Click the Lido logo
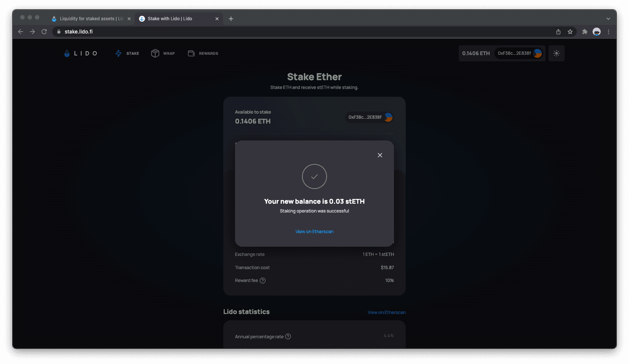629x364 pixels. [81, 53]
